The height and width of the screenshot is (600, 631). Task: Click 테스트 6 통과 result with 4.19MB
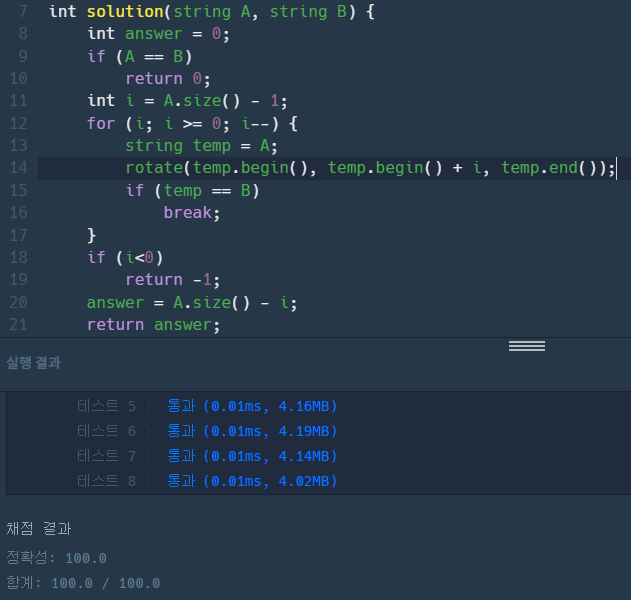click(252, 431)
